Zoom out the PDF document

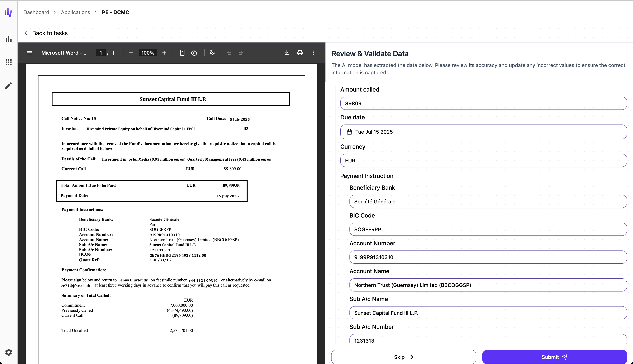click(131, 53)
